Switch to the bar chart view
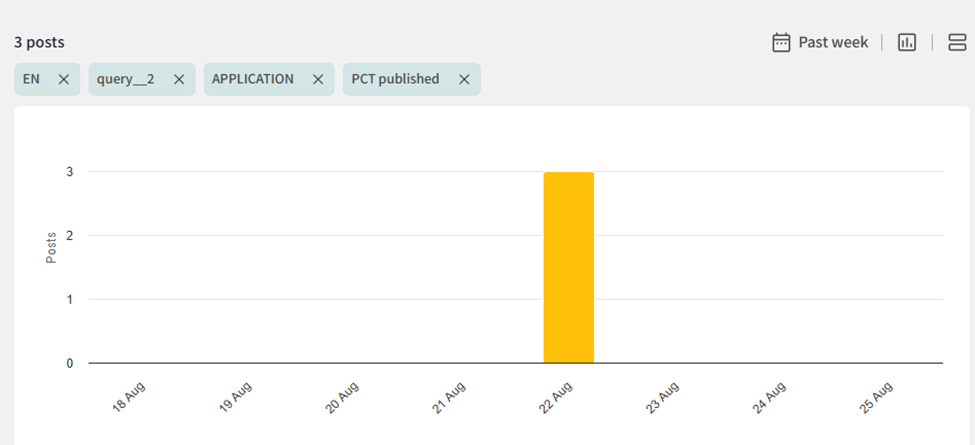Image resolution: width=975 pixels, height=445 pixels. tap(907, 42)
